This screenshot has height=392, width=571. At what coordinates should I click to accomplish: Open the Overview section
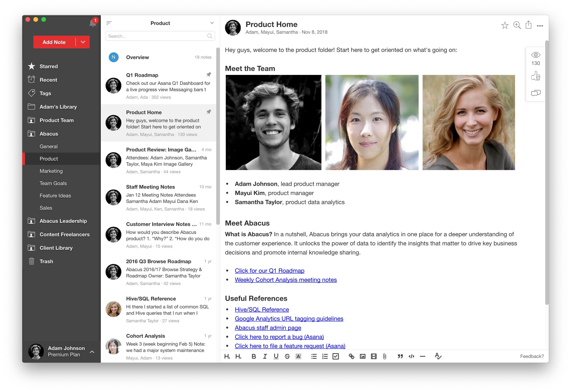159,57
